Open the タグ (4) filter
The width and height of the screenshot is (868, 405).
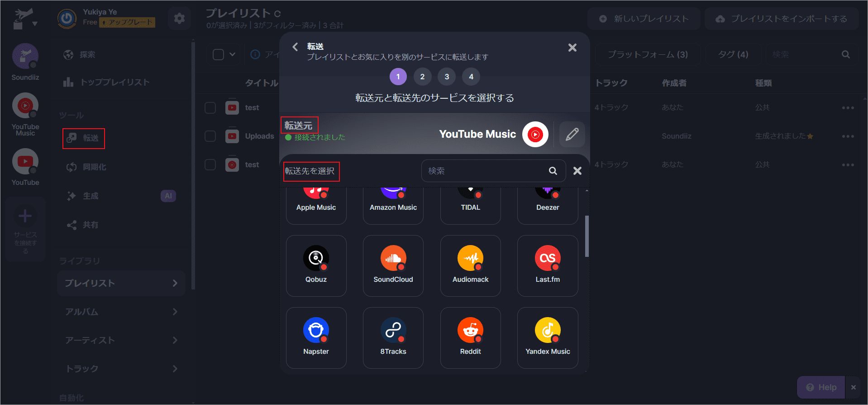733,54
